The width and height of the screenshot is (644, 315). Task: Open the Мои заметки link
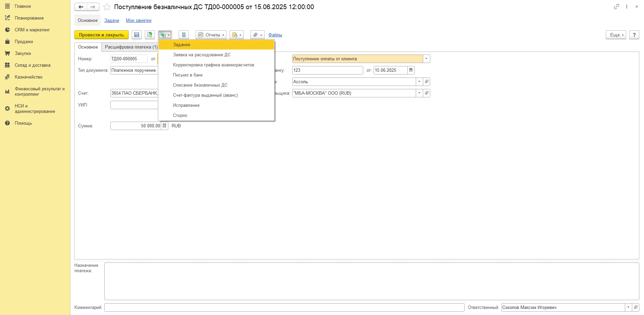pyautogui.click(x=139, y=20)
